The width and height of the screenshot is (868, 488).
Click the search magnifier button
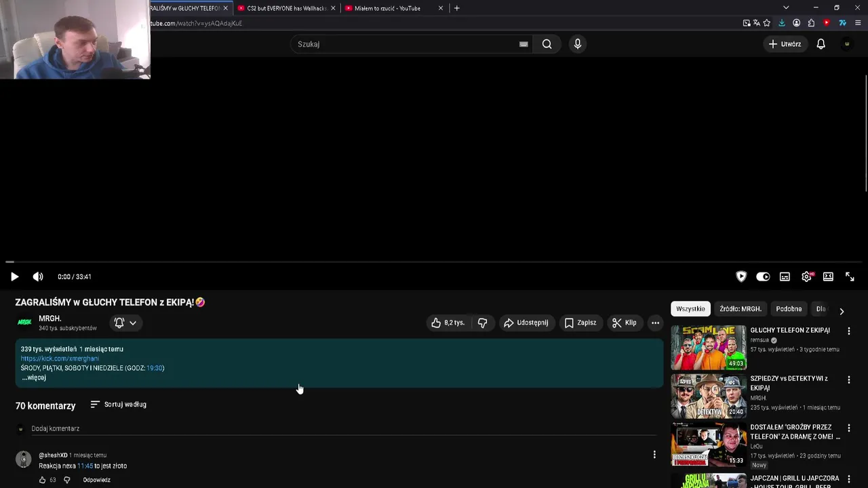point(547,44)
